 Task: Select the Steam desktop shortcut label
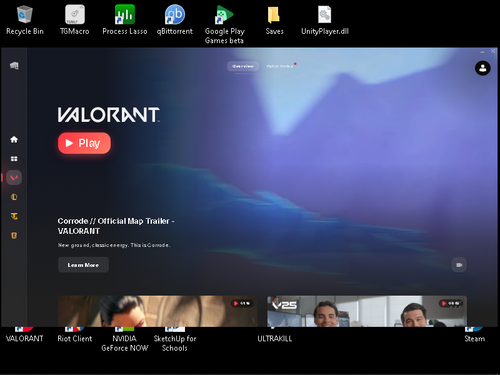[475, 339]
